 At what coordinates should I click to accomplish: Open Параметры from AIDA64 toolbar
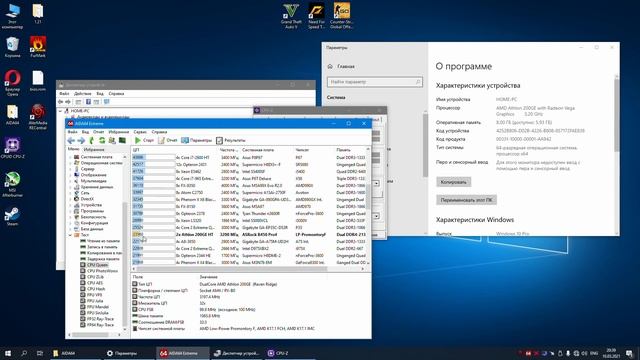click(197, 140)
